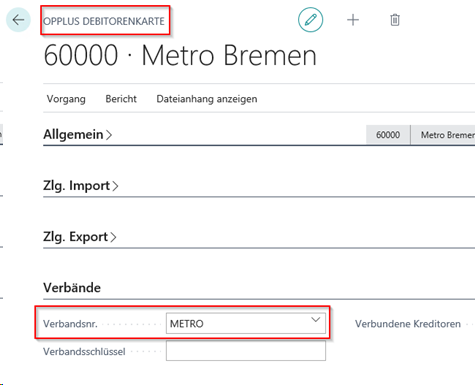This screenshot has width=475, height=385.
Task: Click the pencil edit icon
Action: point(310,20)
